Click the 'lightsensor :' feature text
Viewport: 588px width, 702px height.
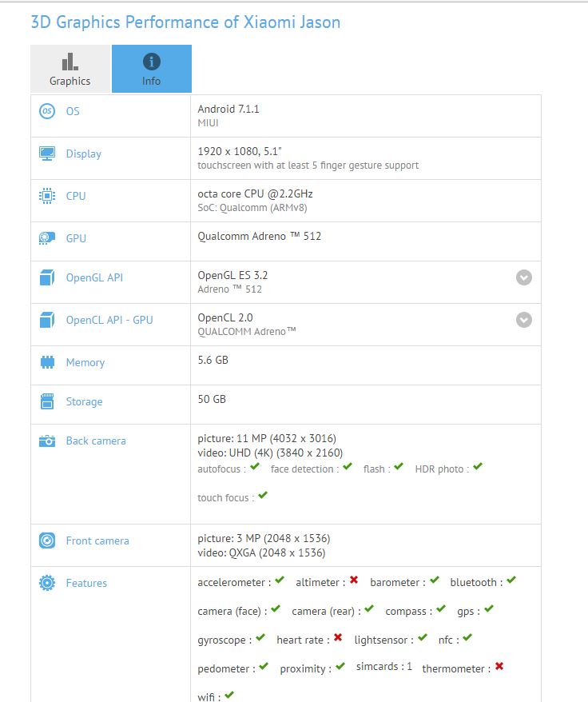(384, 640)
